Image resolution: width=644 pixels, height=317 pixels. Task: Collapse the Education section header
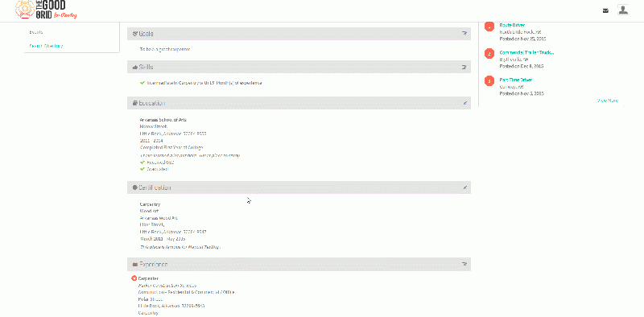click(299, 103)
